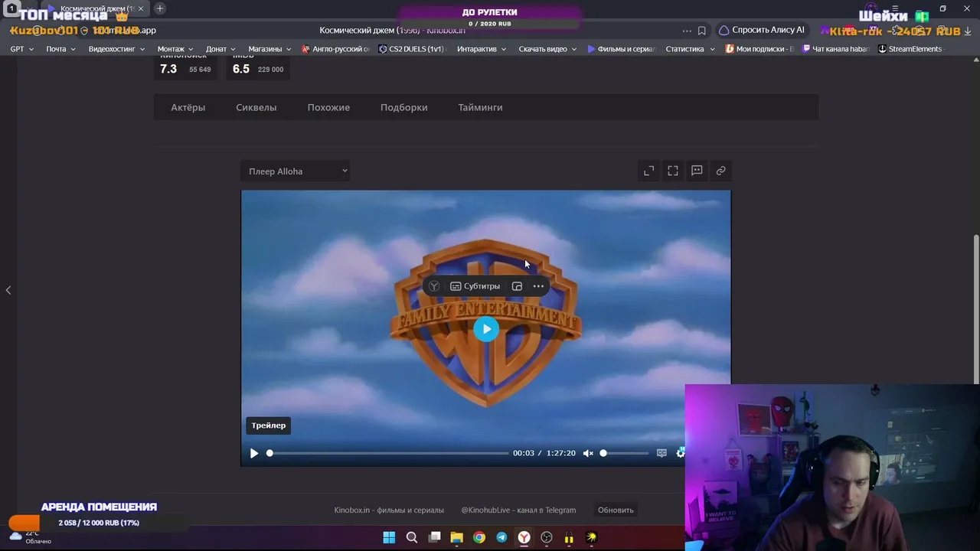This screenshot has height=551, width=980.
Task: Open Google Chrome from the taskbar
Action: pyautogui.click(x=479, y=537)
